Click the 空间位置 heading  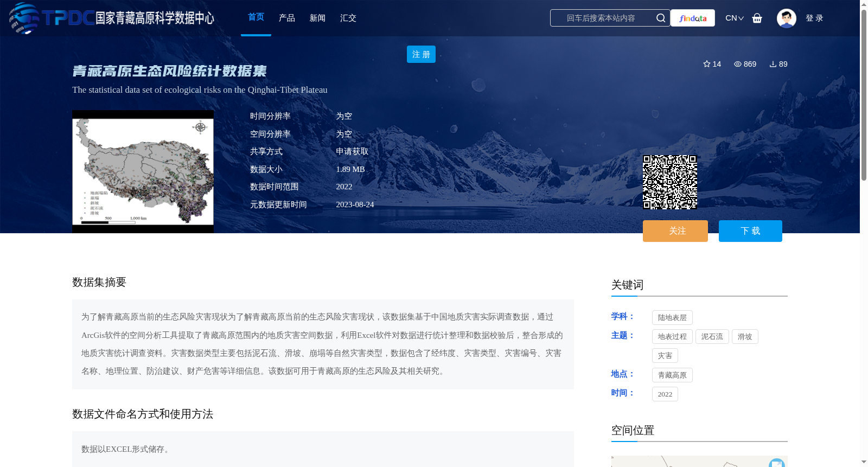coord(633,430)
